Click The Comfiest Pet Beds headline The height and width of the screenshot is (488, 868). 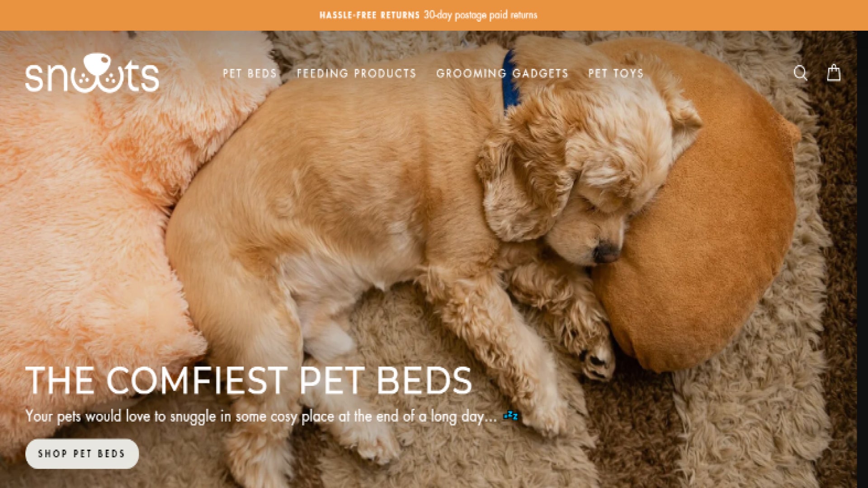coord(249,380)
